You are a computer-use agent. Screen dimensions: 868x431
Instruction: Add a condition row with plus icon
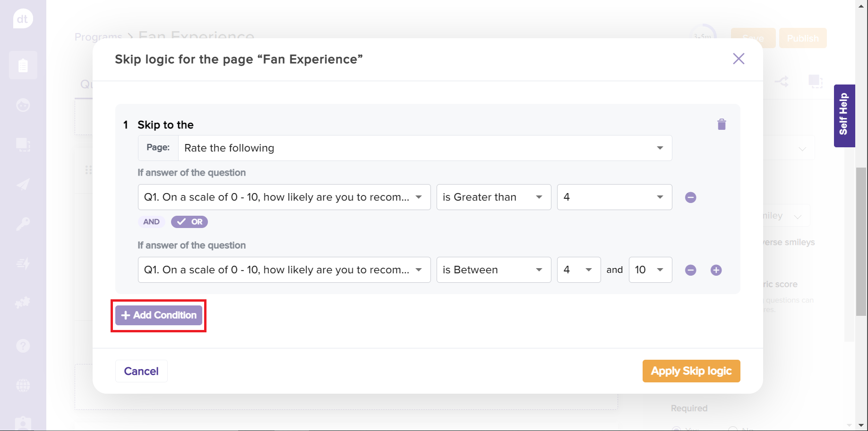pyautogui.click(x=716, y=270)
